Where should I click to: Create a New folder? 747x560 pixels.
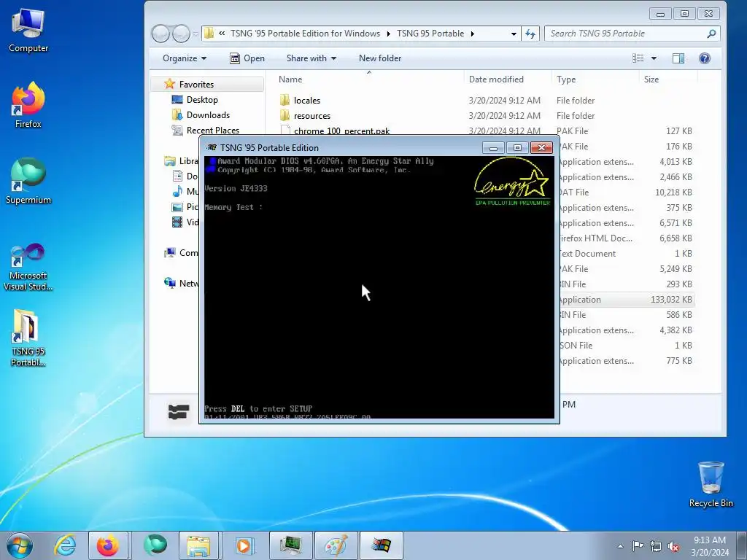[x=380, y=58]
